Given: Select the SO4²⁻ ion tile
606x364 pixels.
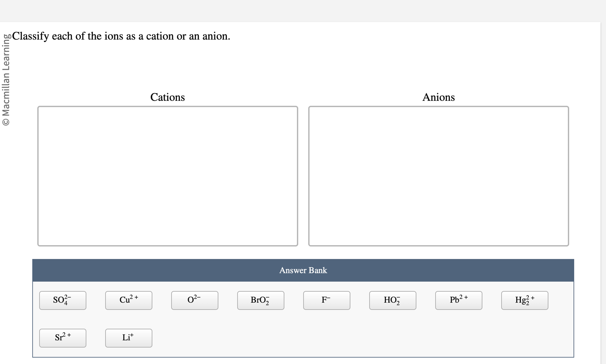Looking at the screenshot, I should (x=63, y=300).
